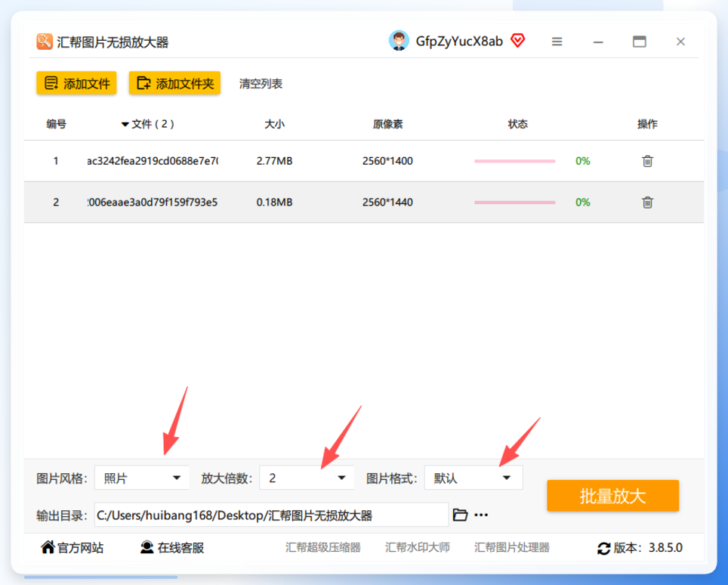The image size is (728, 585).
Task: Click the 2.77MB size cell
Action: coord(274,161)
